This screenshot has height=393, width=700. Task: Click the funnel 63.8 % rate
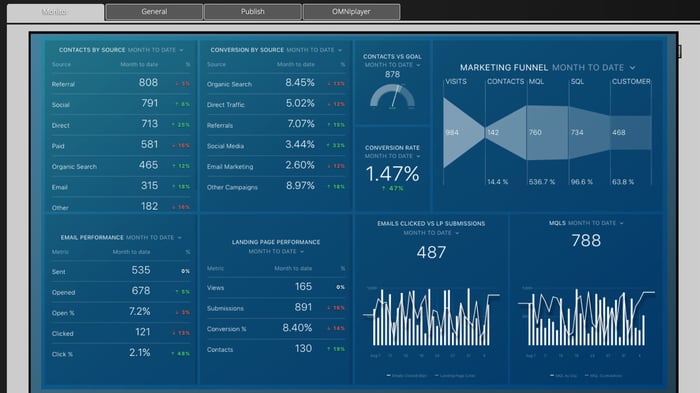(x=623, y=182)
